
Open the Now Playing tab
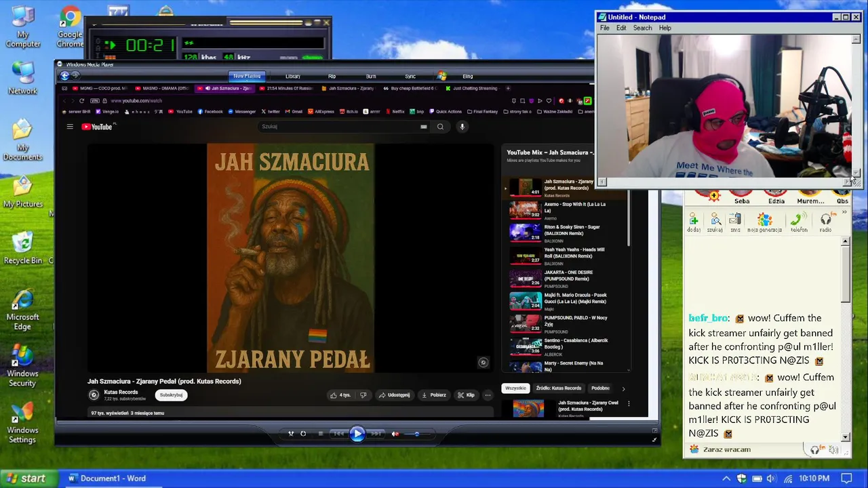coord(247,77)
